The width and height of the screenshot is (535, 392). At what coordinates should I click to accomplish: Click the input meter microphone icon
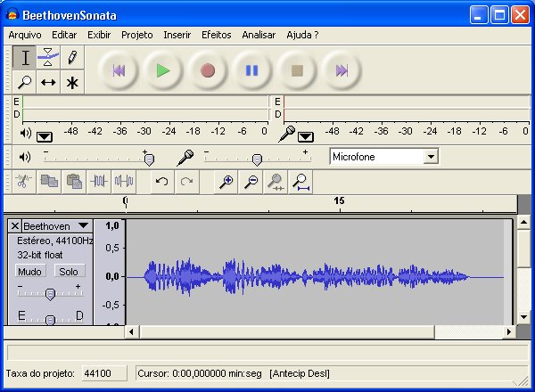tap(286, 134)
